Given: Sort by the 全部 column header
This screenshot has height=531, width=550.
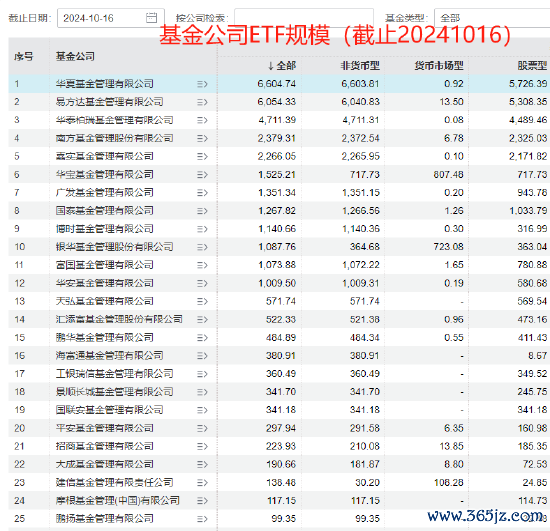Looking at the screenshot, I should coord(282,66).
